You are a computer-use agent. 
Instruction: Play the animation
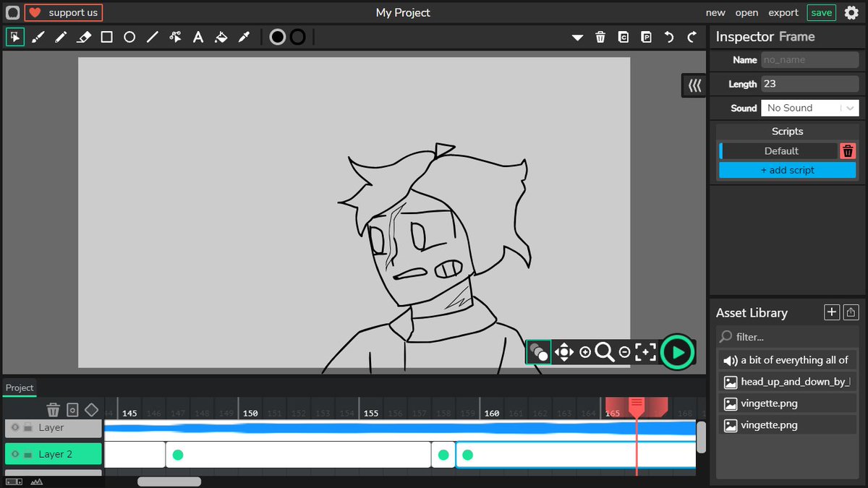tap(678, 352)
